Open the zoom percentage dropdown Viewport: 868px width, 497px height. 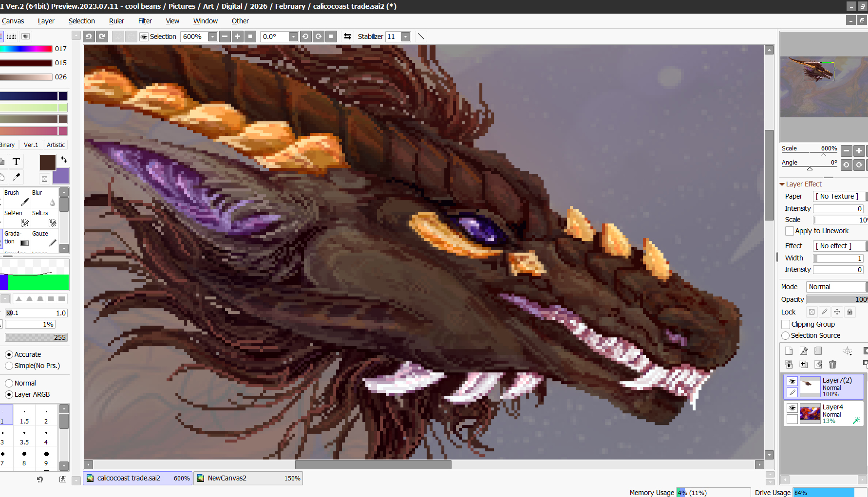click(212, 37)
